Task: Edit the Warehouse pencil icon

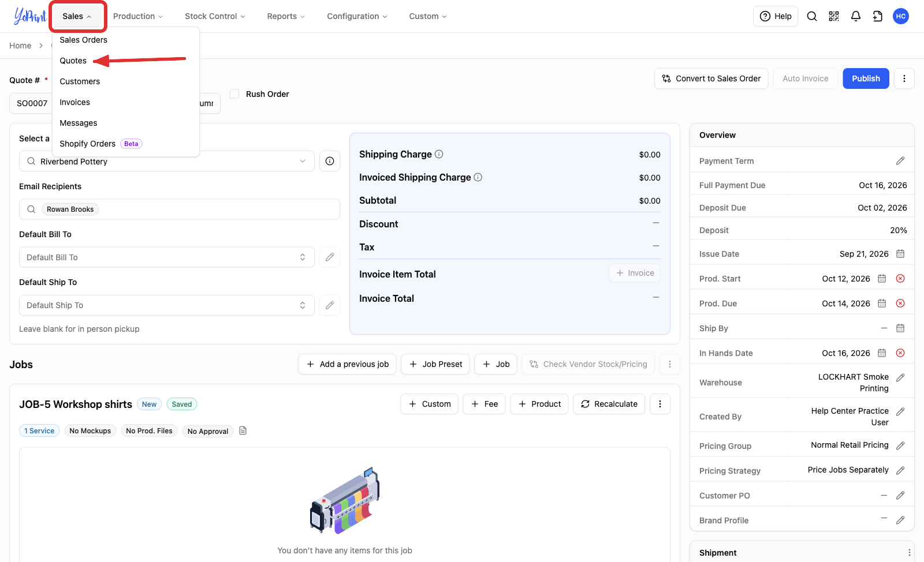Action: click(x=900, y=377)
